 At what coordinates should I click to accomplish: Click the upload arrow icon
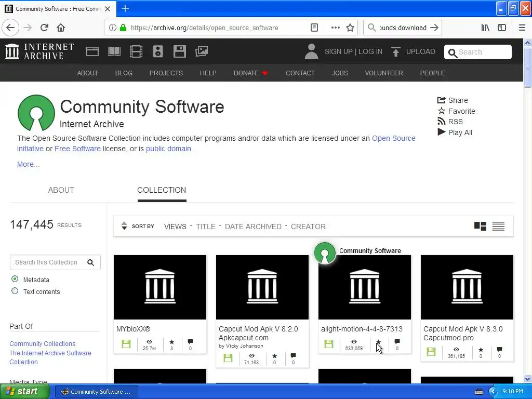pos(395,51)
